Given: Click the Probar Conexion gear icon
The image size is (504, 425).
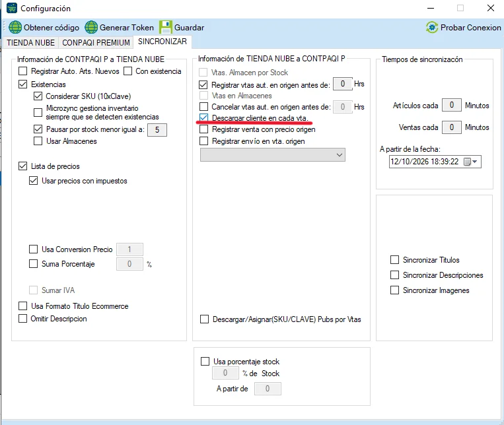Looking at the screenshot, I should (432, 27).
